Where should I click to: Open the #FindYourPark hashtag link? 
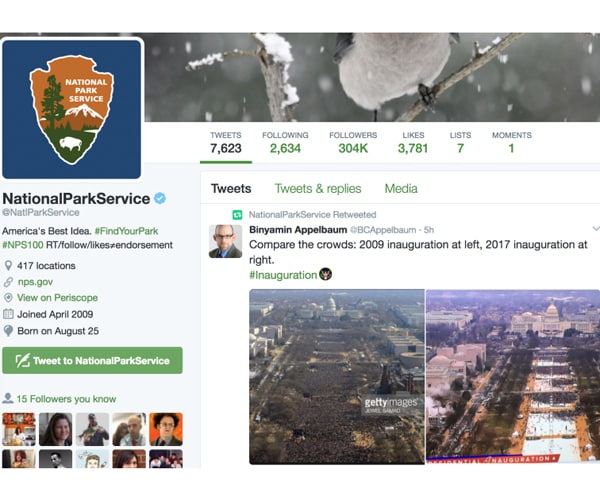click(126, 231)
